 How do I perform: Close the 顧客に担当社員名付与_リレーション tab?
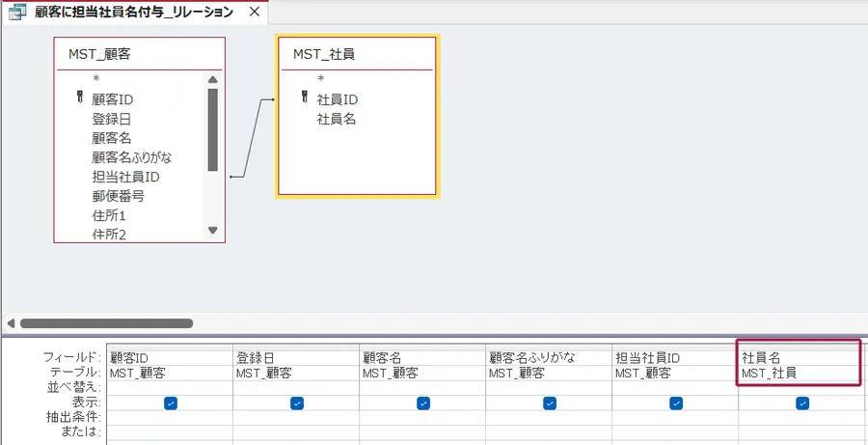pyautogui.click(x=254, y=13)
